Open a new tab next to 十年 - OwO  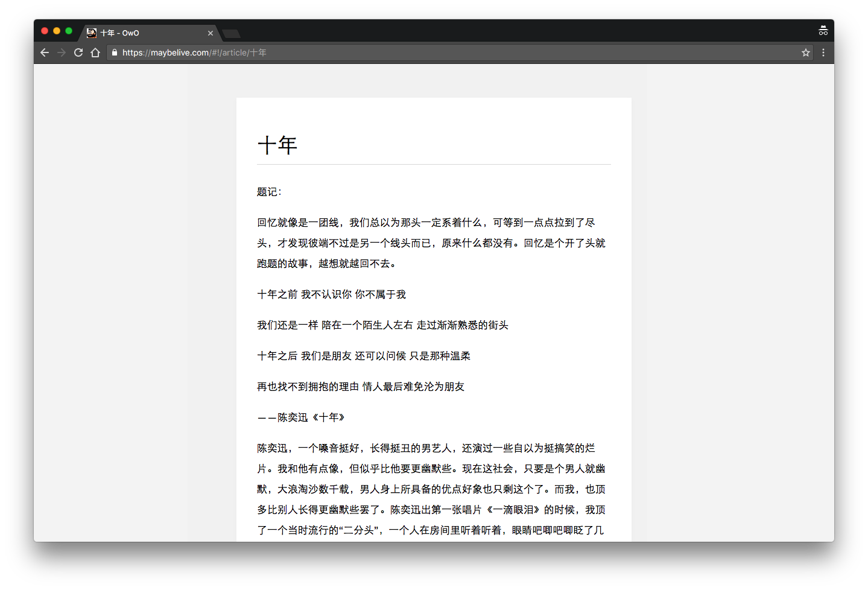click(232, 34)
